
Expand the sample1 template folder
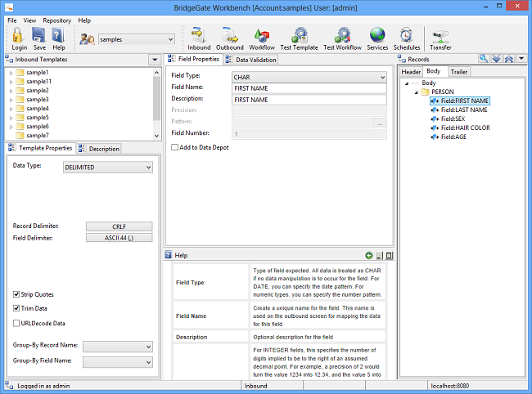pos(11,73)
